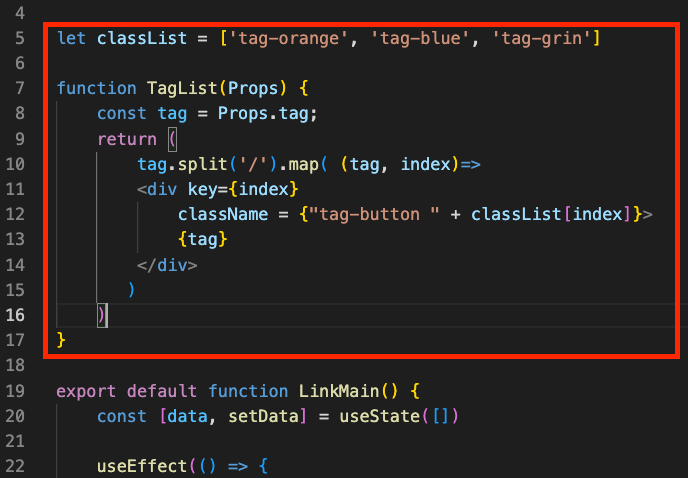Click the 'export' keyword on line 19
This screenshot has width=688, height=478.
pos(86,391)
